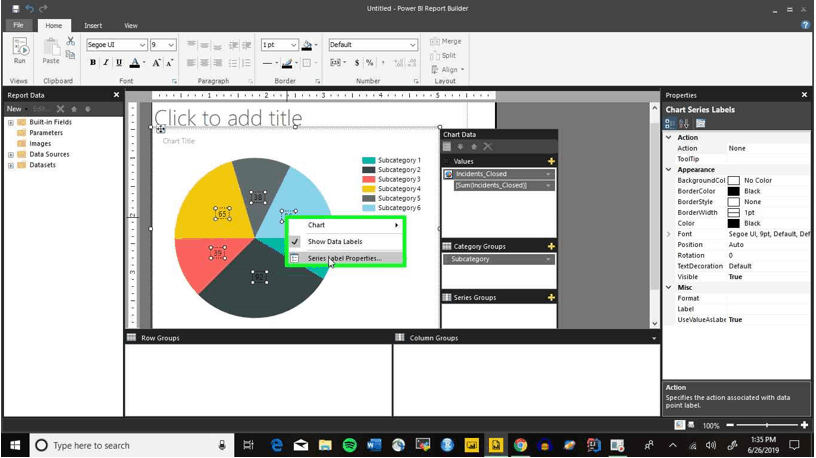Viewport: 816px width, 458px height.
Task: Click the BorderColor black swatch
Action: click(733, 191)
